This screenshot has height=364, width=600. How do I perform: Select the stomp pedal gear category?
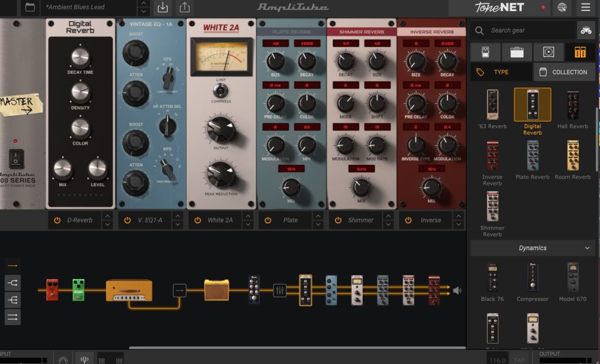(x=485, y=52)
